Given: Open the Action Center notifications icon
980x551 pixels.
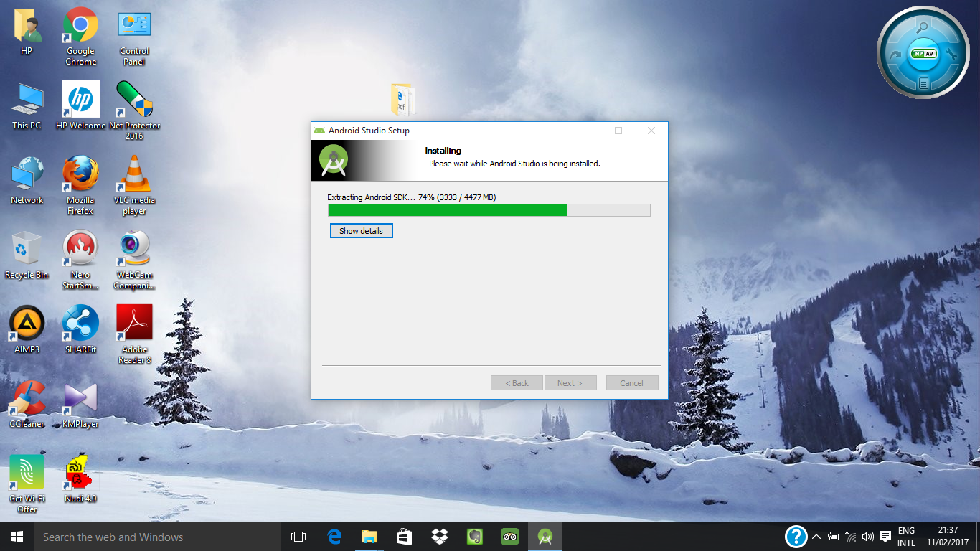Looking at the screenshot, I should [x=885, y=537].
